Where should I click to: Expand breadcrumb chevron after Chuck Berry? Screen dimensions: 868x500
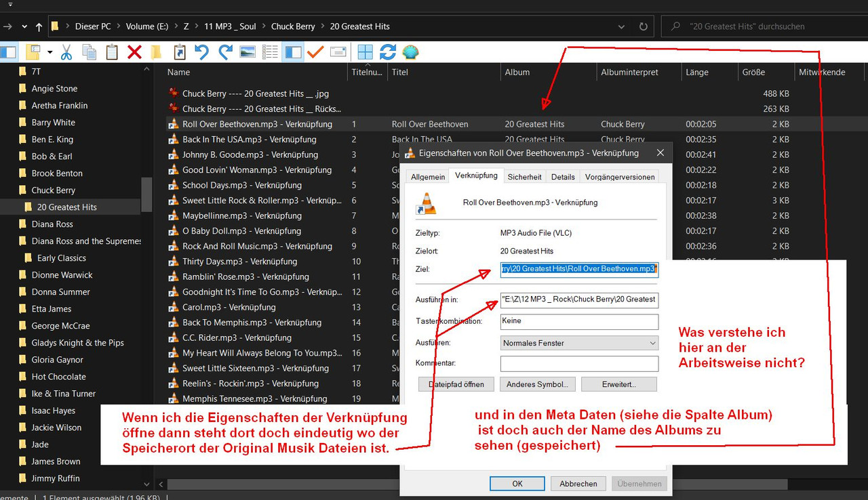click(322, 26)
